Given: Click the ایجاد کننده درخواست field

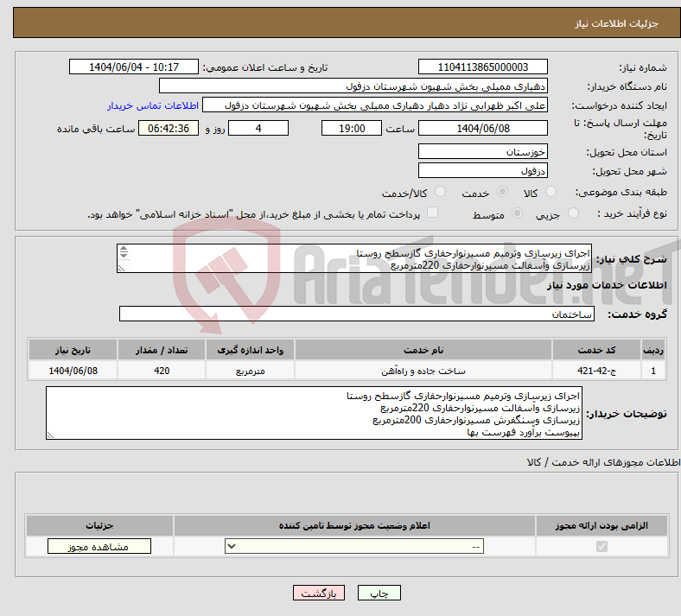Looking at the screenshot, I should [375, 105].
